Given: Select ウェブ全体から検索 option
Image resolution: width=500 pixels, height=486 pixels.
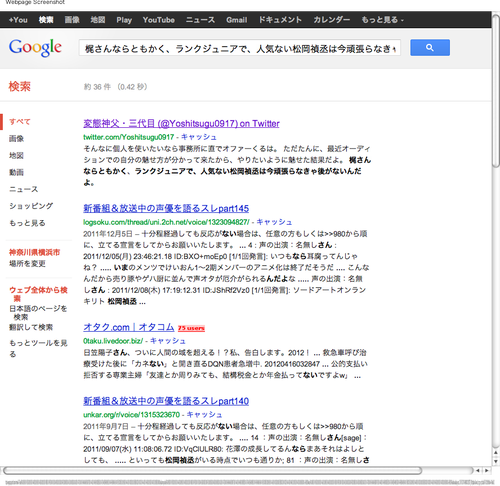Looking at the screenshot, I should coord(38,294).
